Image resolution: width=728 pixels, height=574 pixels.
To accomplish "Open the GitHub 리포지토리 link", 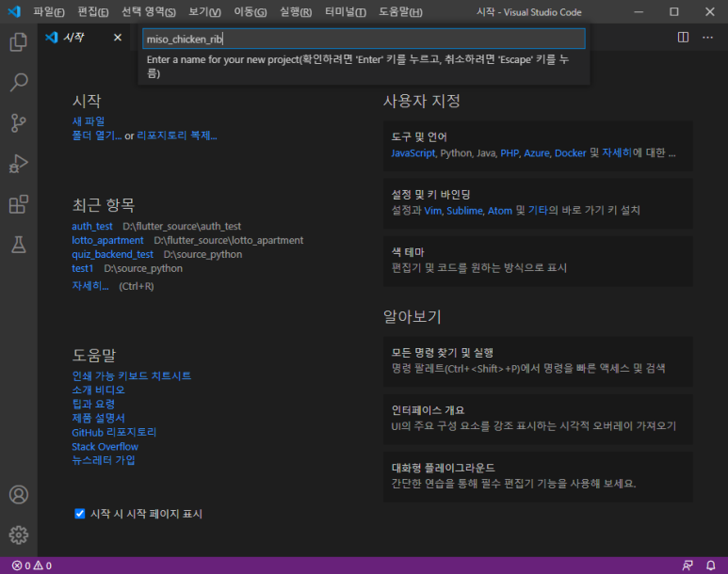I will (114, 433).
